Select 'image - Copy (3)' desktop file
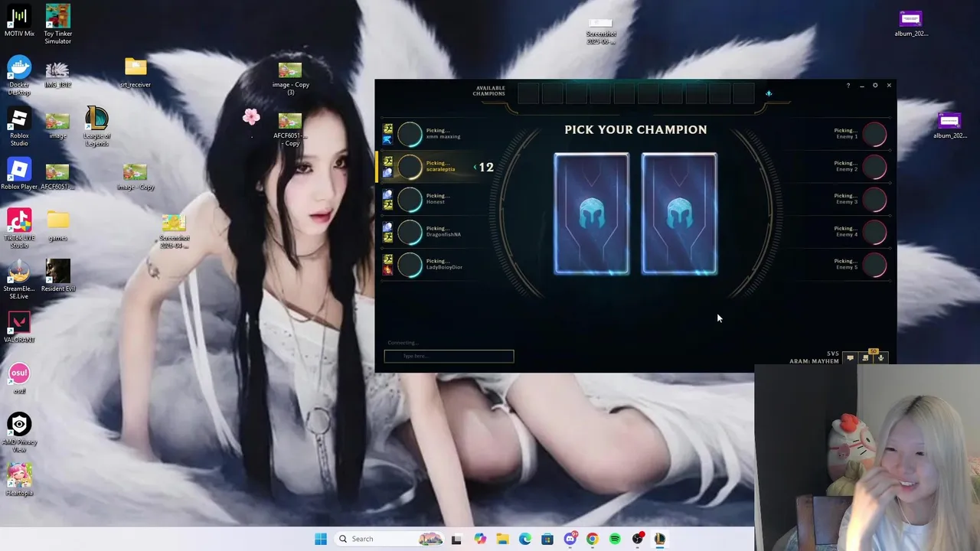980x551 pixels. pos(290,80)
